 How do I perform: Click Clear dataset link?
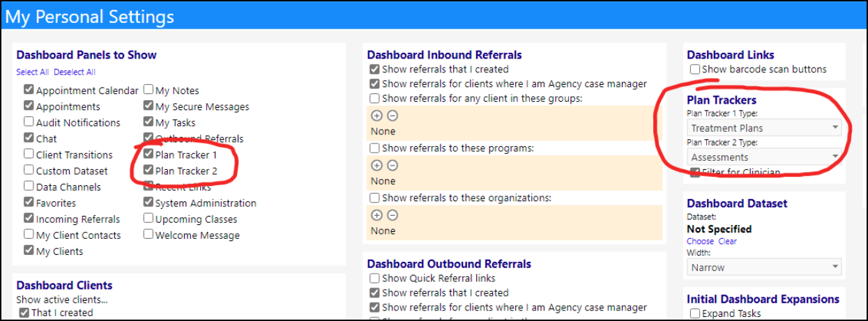[728, 241]
